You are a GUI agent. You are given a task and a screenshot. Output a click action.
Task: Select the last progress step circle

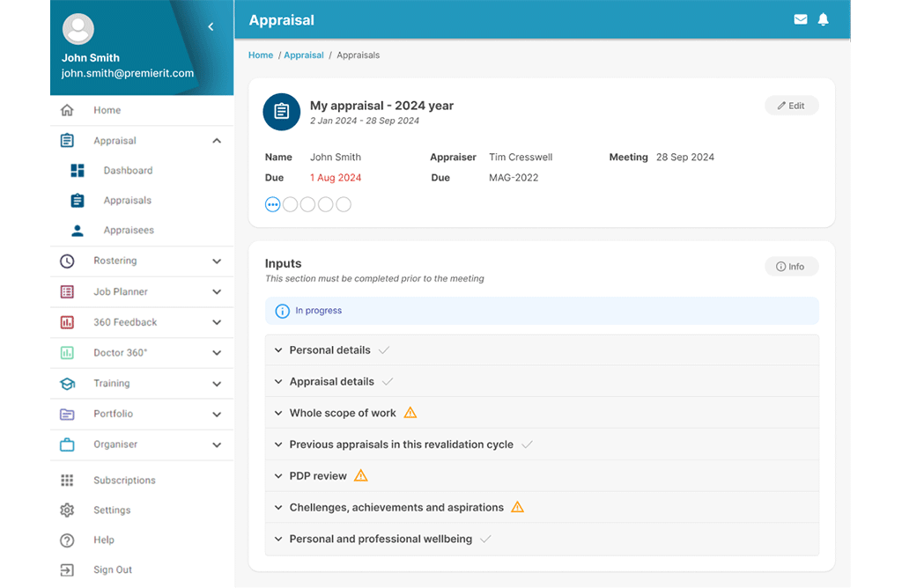[x=344, y=204]
